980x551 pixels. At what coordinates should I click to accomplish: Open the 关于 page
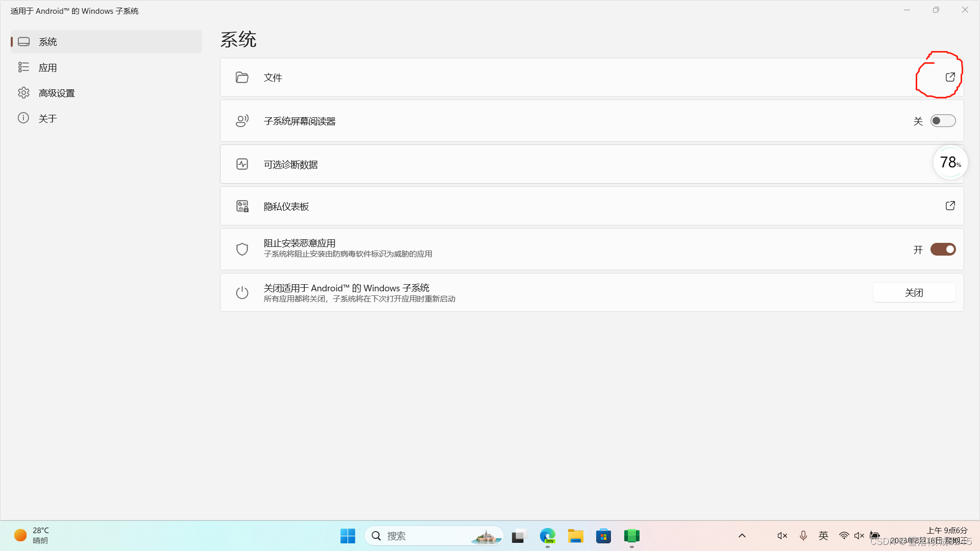point(47,118)
